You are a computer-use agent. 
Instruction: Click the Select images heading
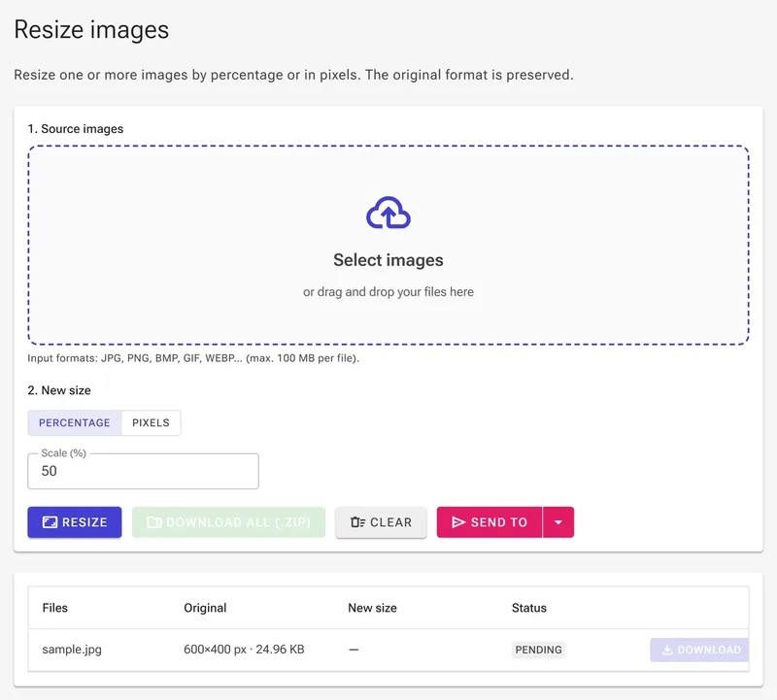pos(388,260)
